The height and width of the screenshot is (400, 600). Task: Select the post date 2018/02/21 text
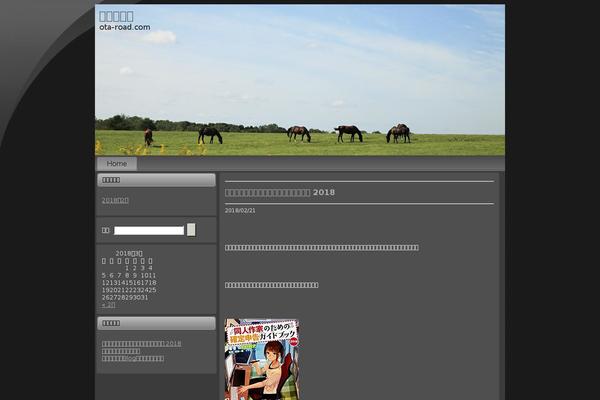pyautogui.click(x=240, y=211)
